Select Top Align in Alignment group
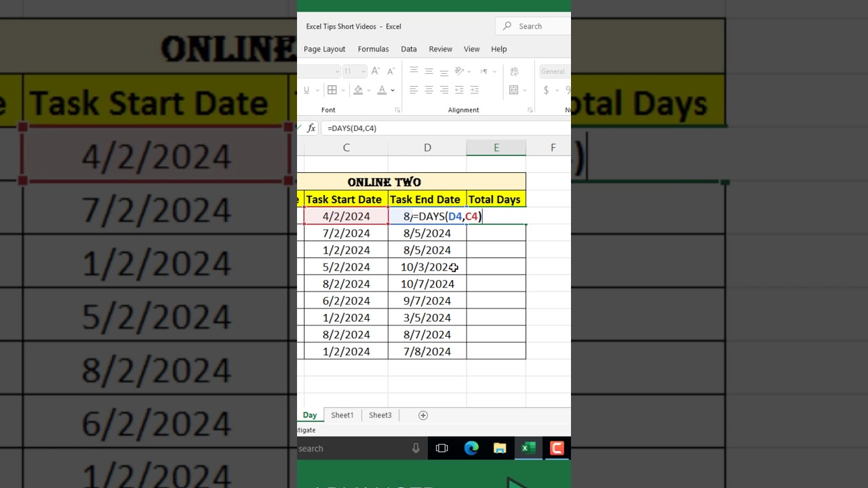Screen dimensions: 868x488 coord(414,71)
